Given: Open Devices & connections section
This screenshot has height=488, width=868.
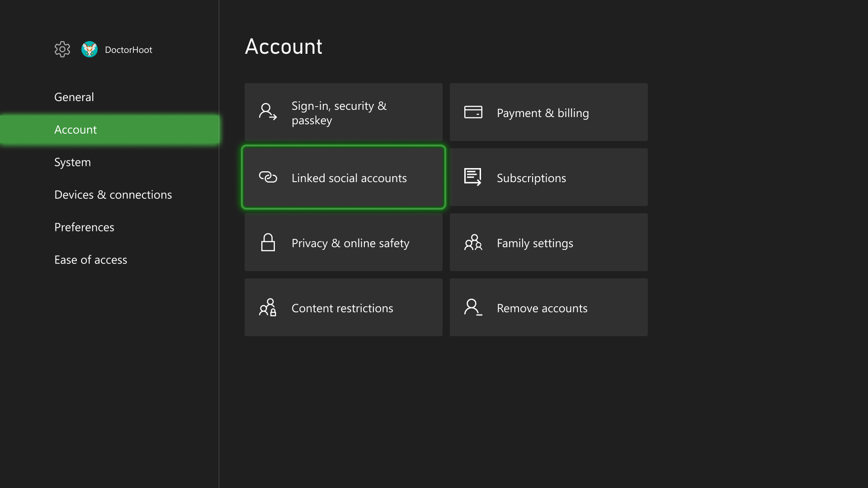Looking at the screenshot, I should click(113, 195).
